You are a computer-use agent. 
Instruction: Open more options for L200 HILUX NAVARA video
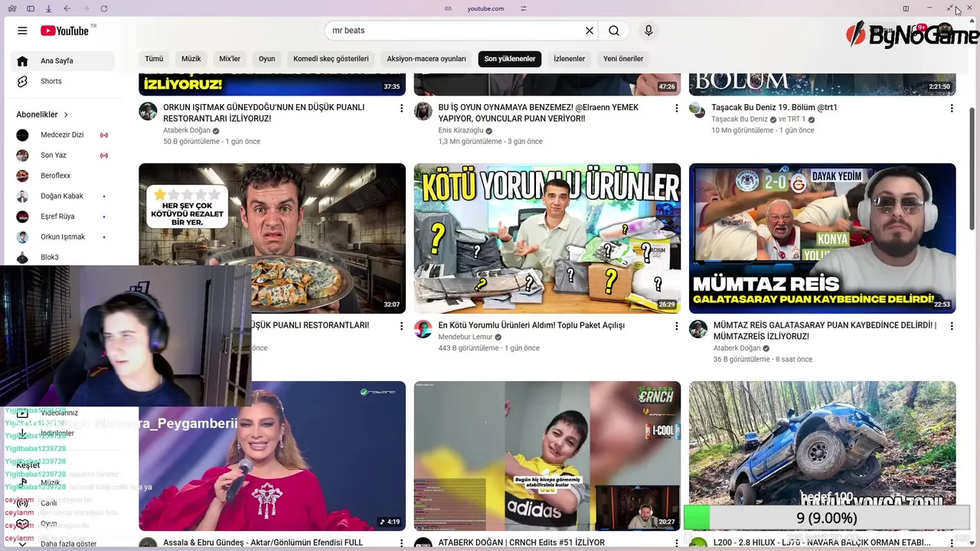(952, 543)
